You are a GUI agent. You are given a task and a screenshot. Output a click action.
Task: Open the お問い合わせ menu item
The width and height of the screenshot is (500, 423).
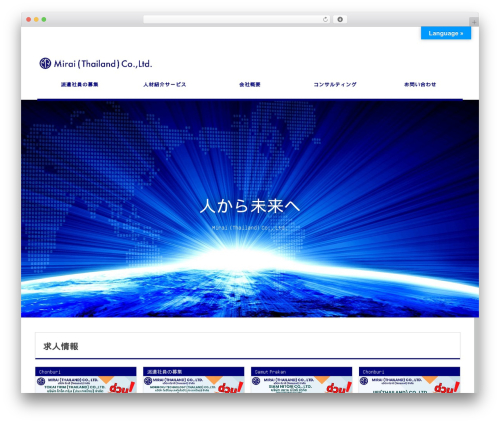(x=420, y=84)
